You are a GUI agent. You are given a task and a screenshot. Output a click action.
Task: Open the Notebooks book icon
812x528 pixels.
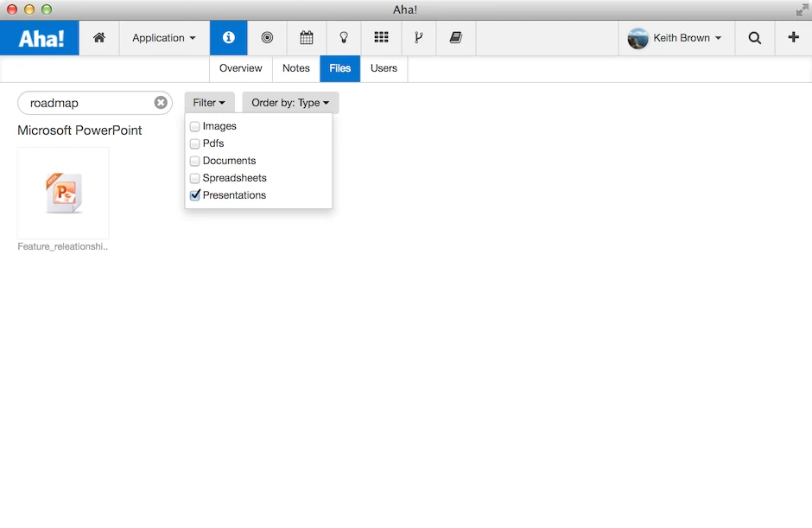(456, 37)
